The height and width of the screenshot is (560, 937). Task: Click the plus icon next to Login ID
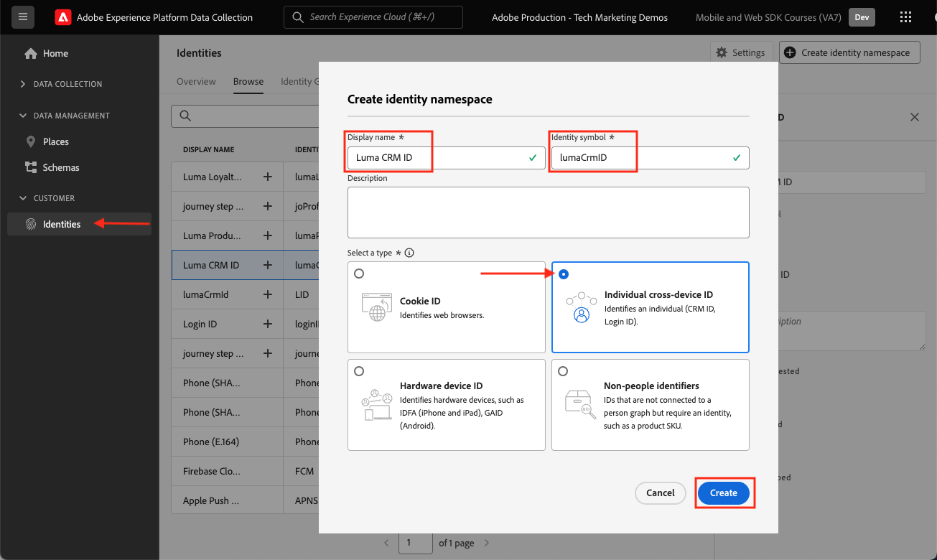[267, 324]
